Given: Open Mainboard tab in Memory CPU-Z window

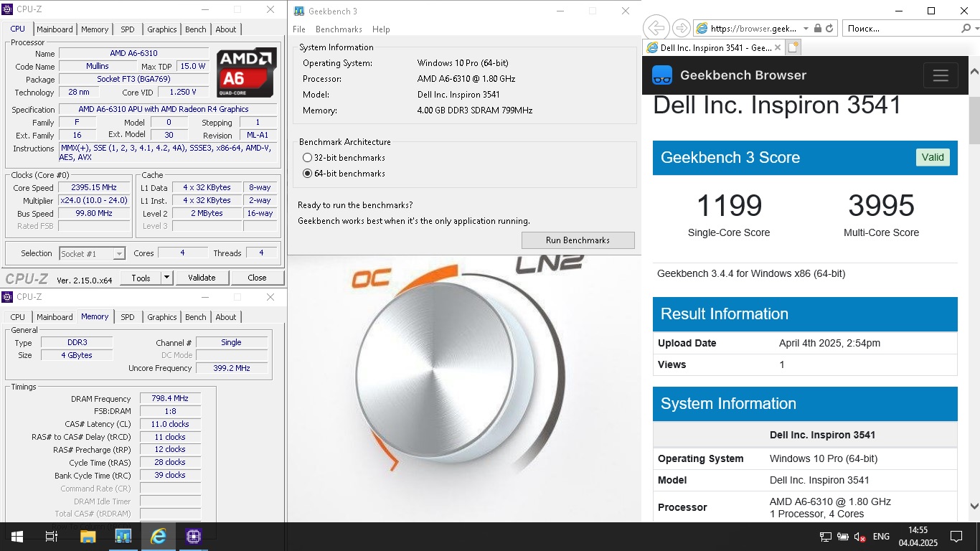Looking at the screenshot, I should [x=55, y=317].
